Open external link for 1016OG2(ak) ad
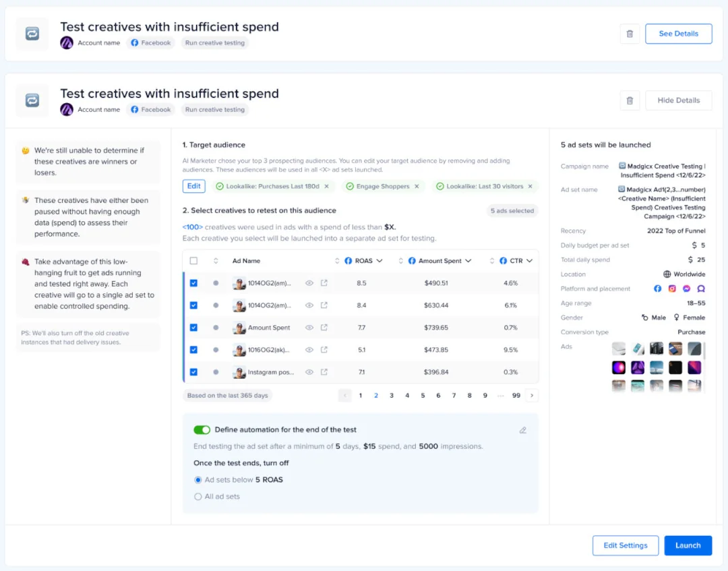 (324, 350)
